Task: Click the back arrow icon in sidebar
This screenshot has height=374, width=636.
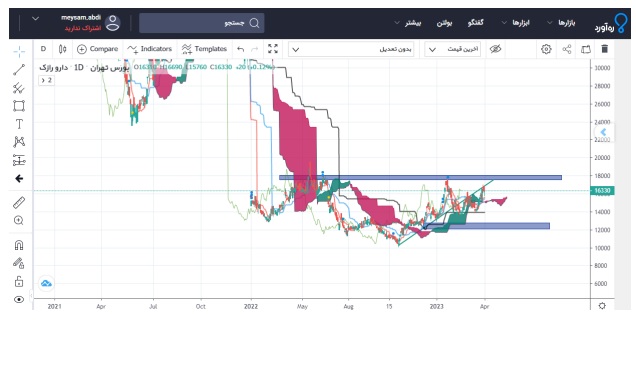Action: click(x=19, y=178)
